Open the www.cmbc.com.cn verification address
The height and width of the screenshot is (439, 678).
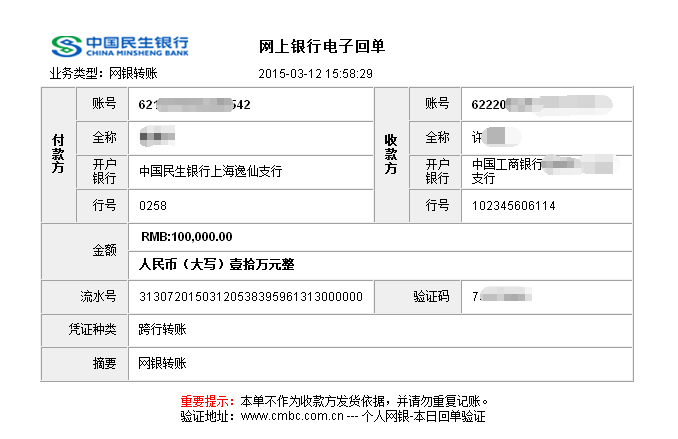[x=292, y=417]
